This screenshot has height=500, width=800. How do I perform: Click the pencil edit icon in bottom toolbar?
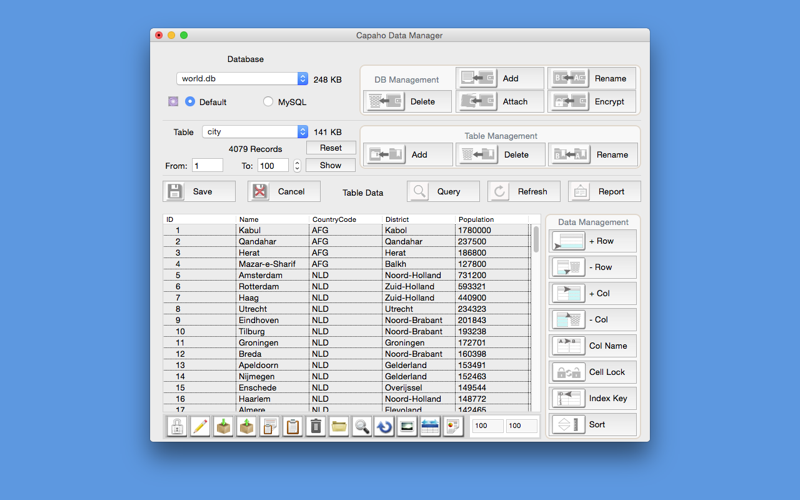pyautogui.click(x=200, y=426)
